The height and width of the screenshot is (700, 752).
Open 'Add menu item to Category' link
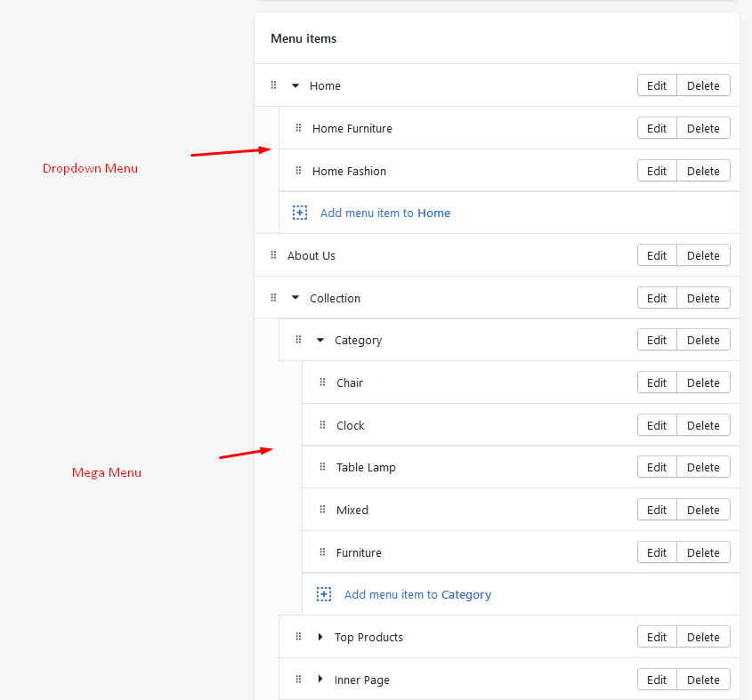tap(417, 594)
